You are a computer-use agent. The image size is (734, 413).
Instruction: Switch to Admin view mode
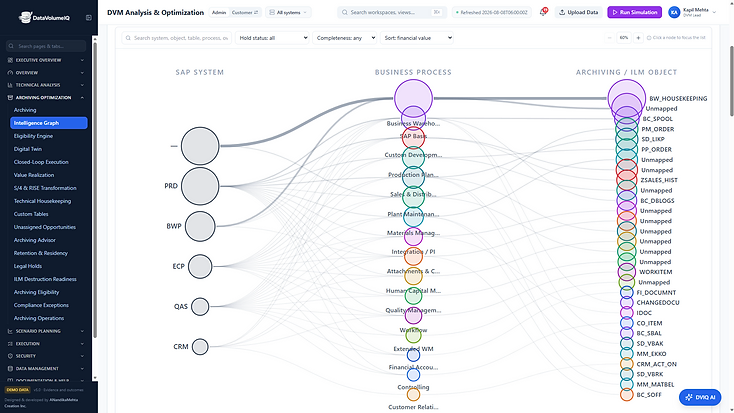(x=219, y=12)
